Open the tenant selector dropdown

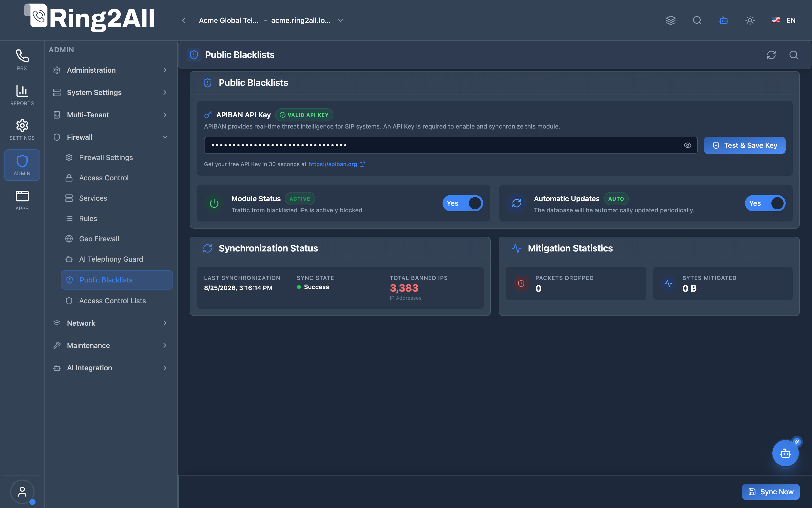point(271,20)
